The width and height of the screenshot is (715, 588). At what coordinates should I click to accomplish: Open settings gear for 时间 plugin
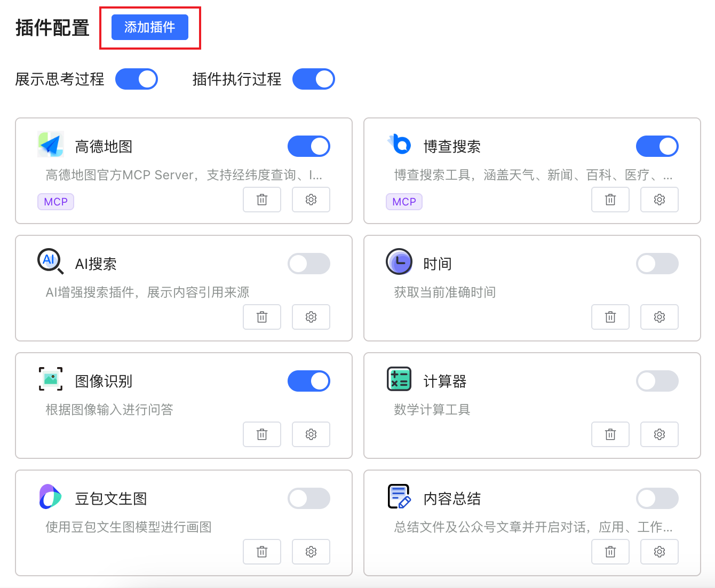[660, 317]
